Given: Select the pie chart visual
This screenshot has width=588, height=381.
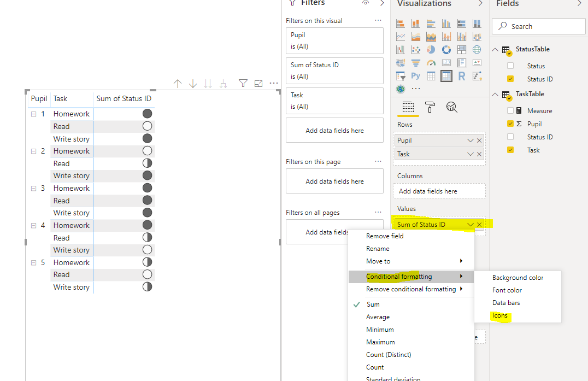Looking at the screenshot, I should [431, 50].
